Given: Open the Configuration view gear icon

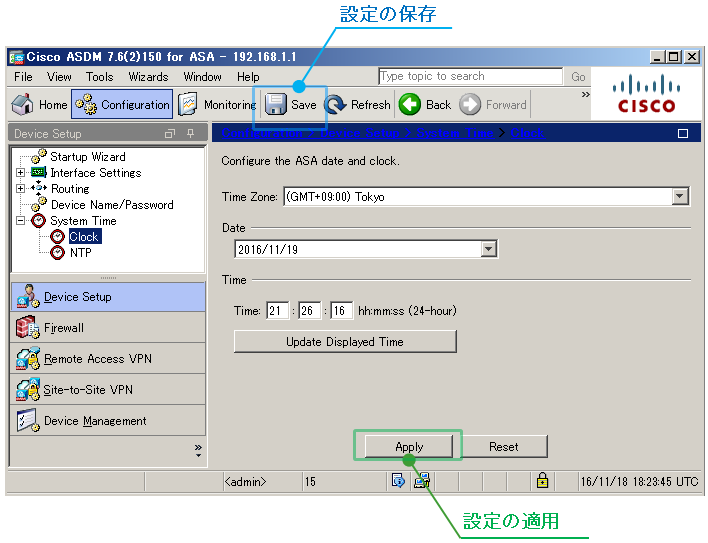Looking at the screenshot, I should 86,104.
